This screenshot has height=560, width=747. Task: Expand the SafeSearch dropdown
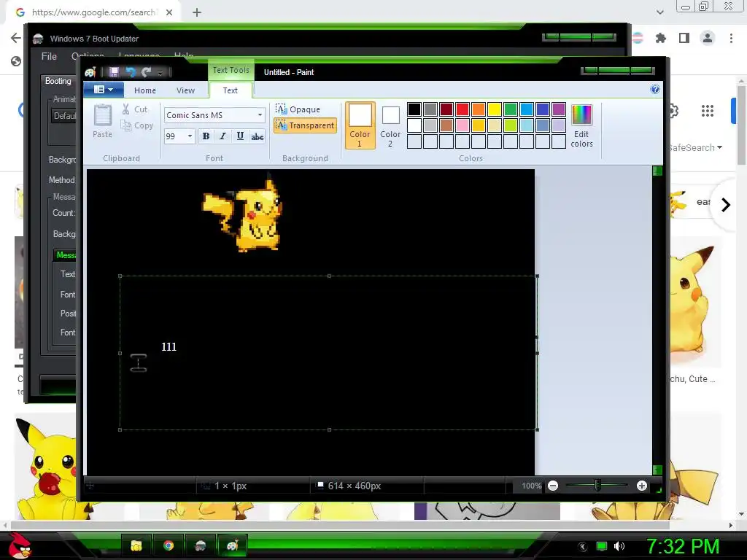(695, 147)
